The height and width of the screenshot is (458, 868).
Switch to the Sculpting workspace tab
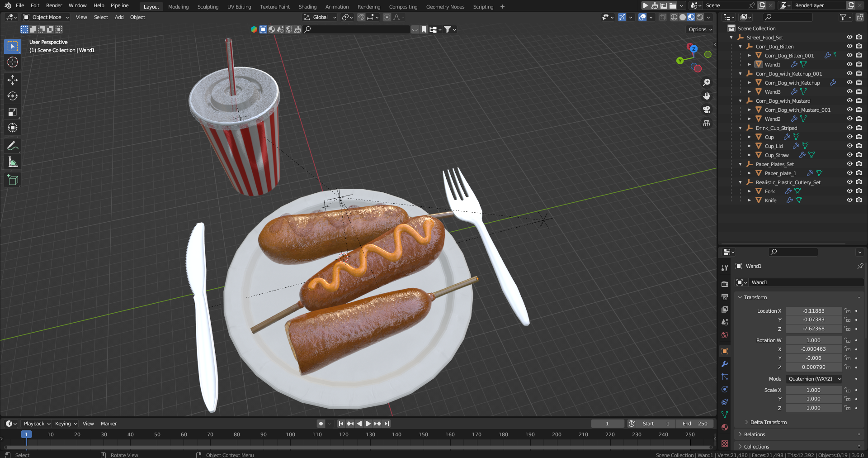pos(208,7)
